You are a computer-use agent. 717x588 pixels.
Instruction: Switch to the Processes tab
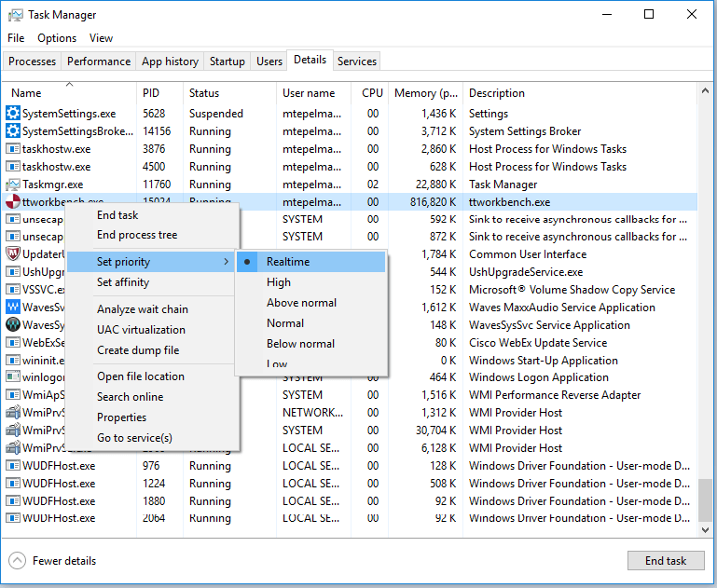tap(32, 62)
